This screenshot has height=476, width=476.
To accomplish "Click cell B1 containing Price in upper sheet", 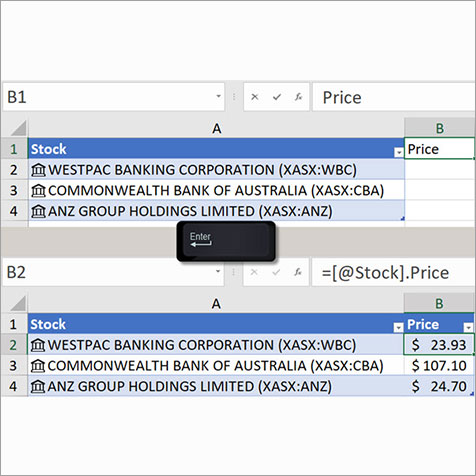I will coord(440,149).
